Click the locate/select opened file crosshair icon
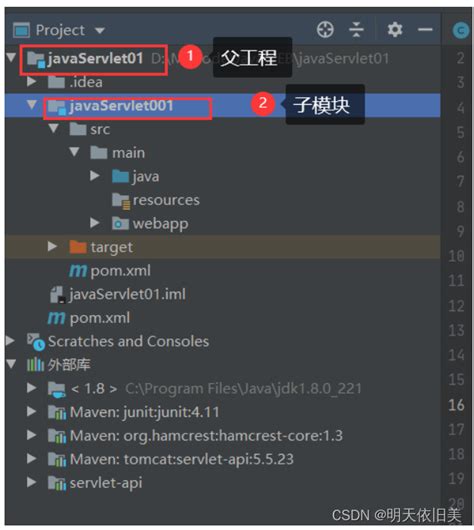The height and width of the screenshot is (530, 474). [325, 29]
